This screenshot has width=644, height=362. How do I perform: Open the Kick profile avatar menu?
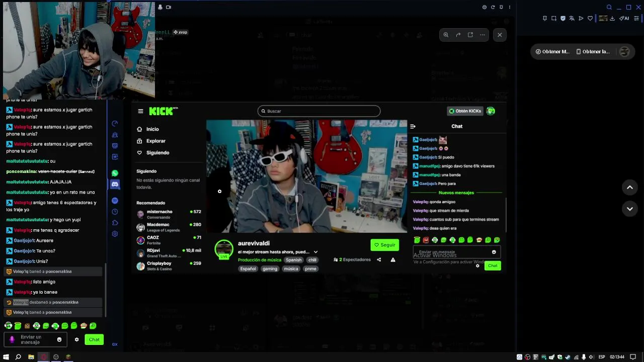point(491,111)
